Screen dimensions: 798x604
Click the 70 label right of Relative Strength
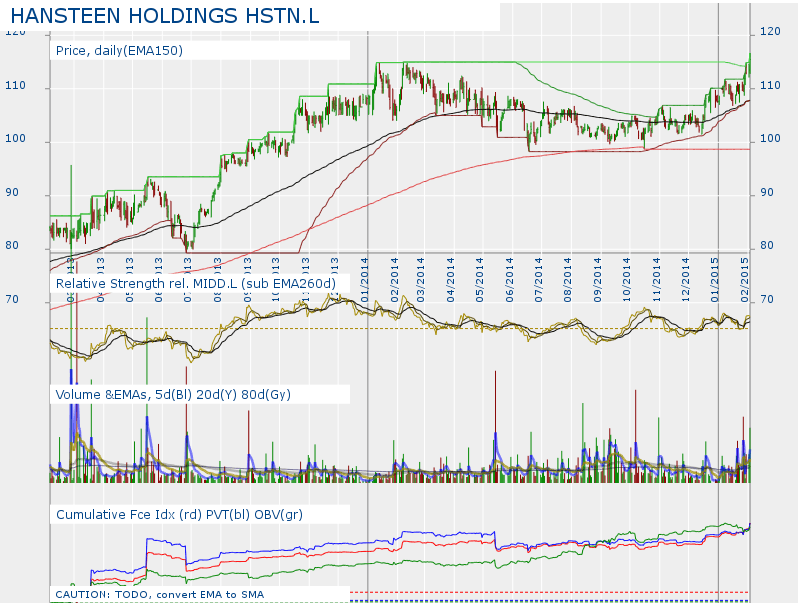point(767,299)
